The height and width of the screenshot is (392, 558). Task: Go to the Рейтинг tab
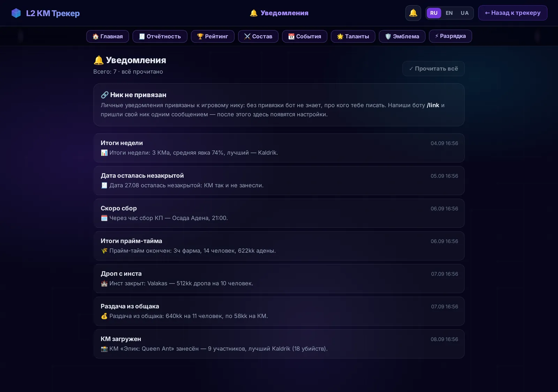(x=213, y=36)
